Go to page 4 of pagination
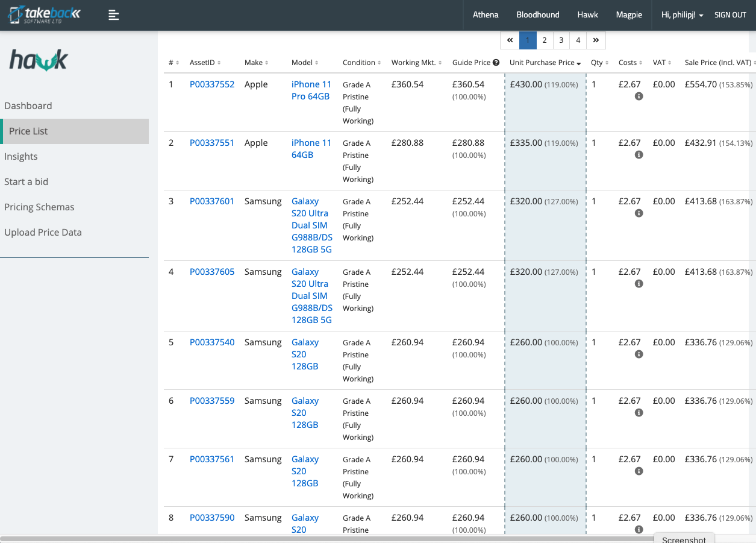This screenshot has width=756, height=543. pos(578,40)
